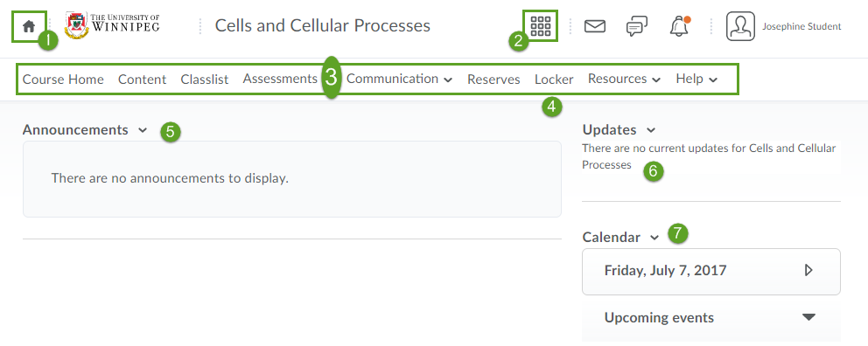Viewport: 868px width, 346px height.
Task: Collapse the Upcoming events section
Action: tap(808, 317)
